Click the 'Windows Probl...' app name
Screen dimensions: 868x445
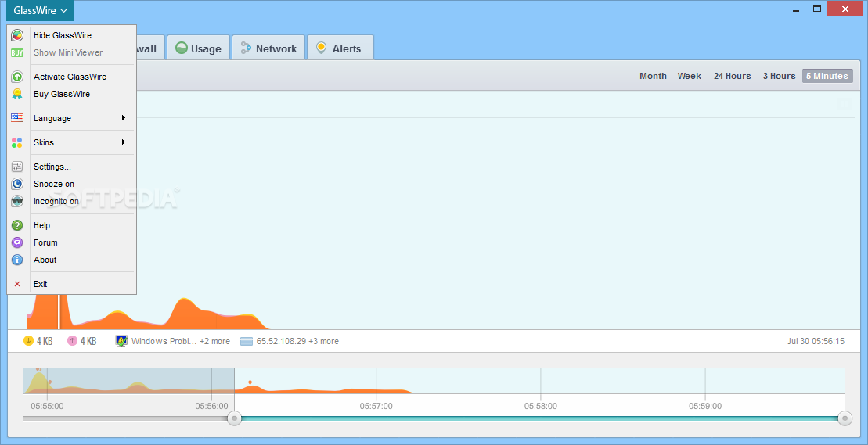click(164, 342)
